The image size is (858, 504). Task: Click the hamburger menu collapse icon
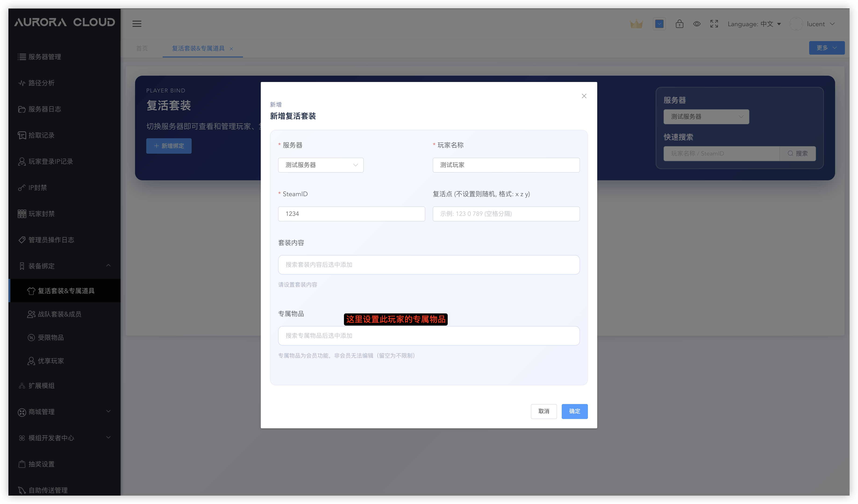(137, 24)
